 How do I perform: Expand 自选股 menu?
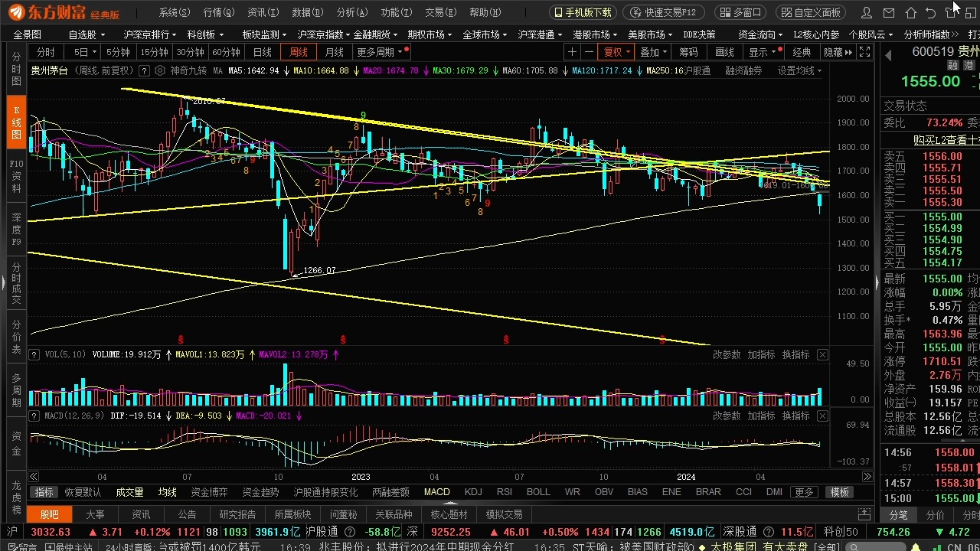(86, 34)
